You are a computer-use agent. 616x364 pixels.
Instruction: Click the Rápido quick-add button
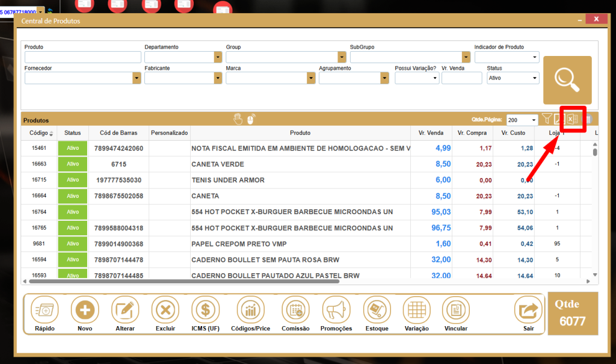click(x=45, y=310)
